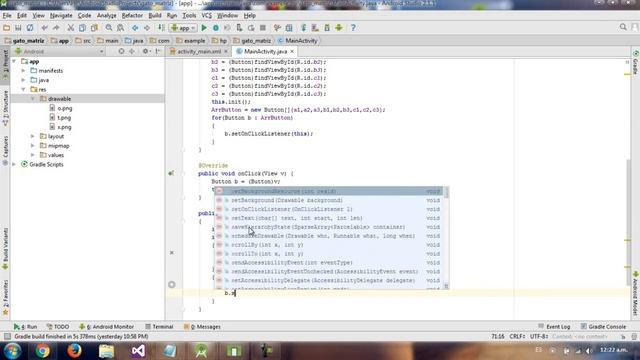The image size is (640, 360).
Task: Click MainActivity breadcrumb
Action: click(x=298, y=41)
